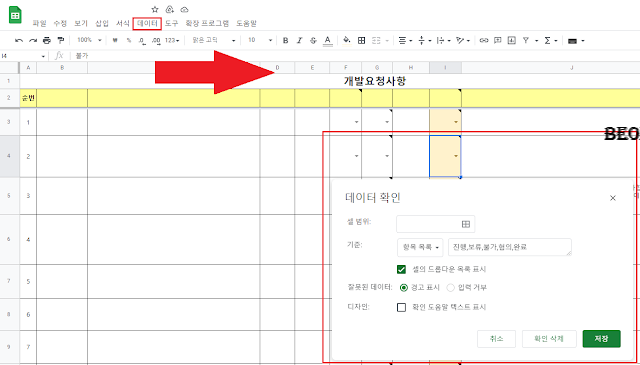Open the fill color picker
640x365 pixels.
(347, 40)
